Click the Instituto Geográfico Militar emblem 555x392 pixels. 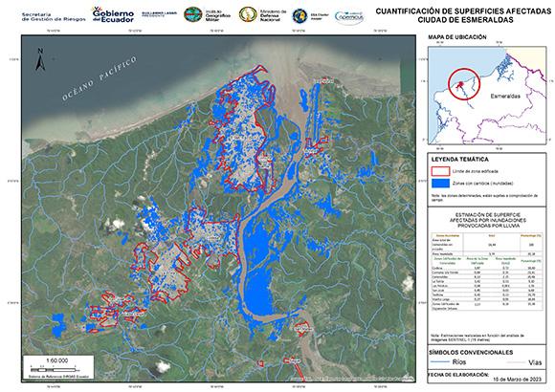[x=193, y=14]
